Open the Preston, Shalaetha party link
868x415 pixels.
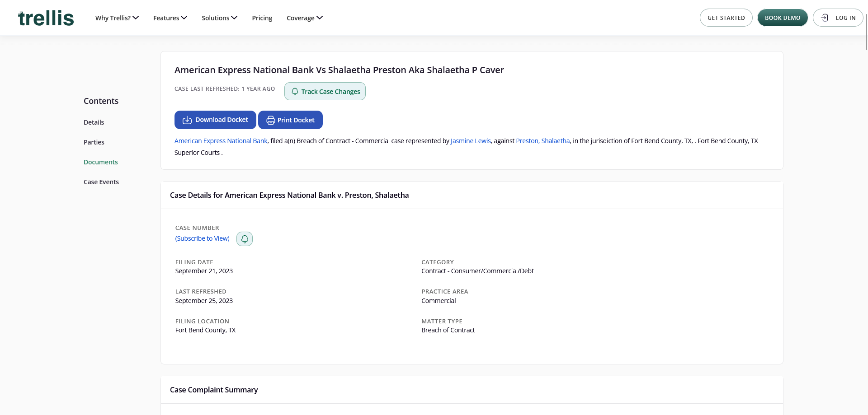tap(543, 141)
